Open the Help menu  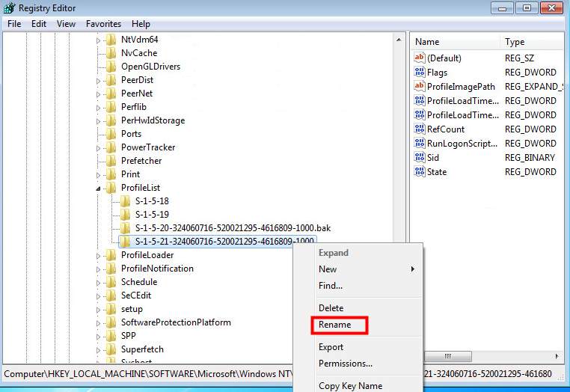141,24
